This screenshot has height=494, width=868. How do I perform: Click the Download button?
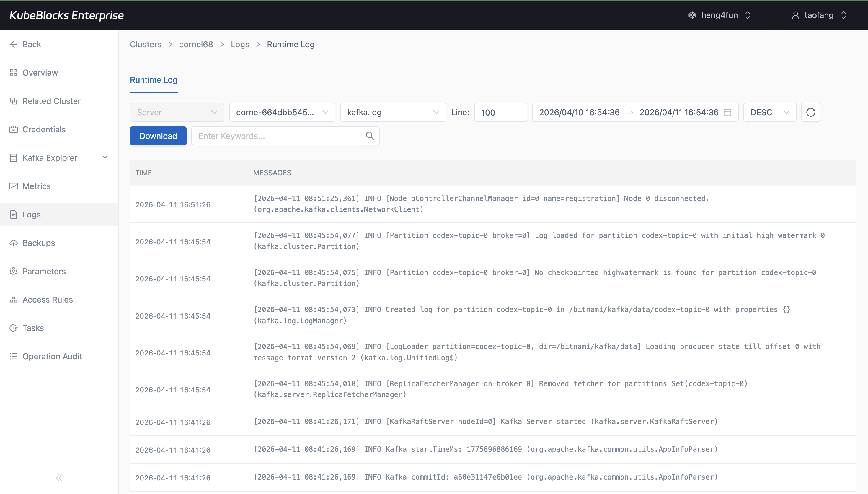158,136
